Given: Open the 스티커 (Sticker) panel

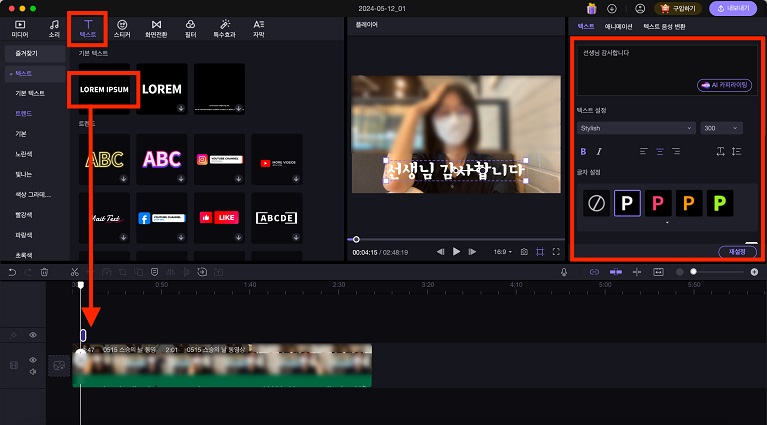Looking at the screenshot, I should 122,27.
